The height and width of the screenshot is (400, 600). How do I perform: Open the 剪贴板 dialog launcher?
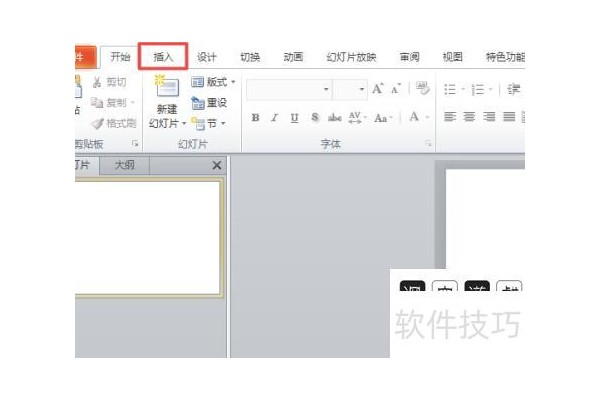[135, 144]
